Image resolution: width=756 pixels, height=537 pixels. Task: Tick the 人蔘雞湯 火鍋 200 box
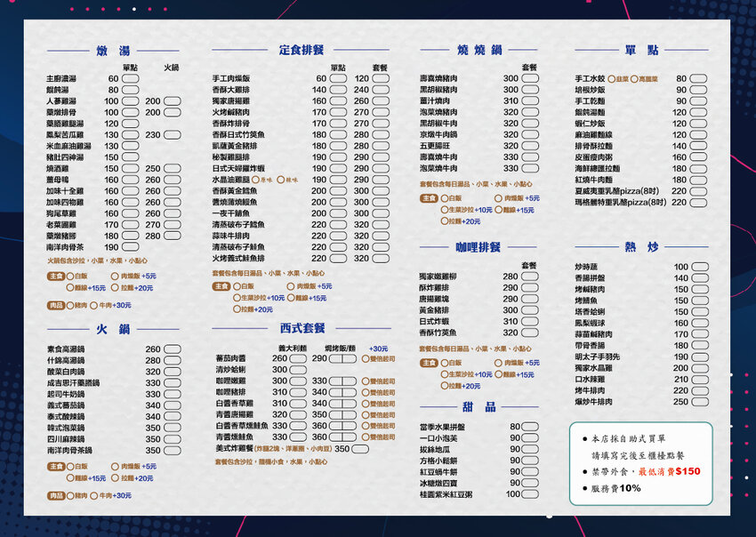coord(171,101)
